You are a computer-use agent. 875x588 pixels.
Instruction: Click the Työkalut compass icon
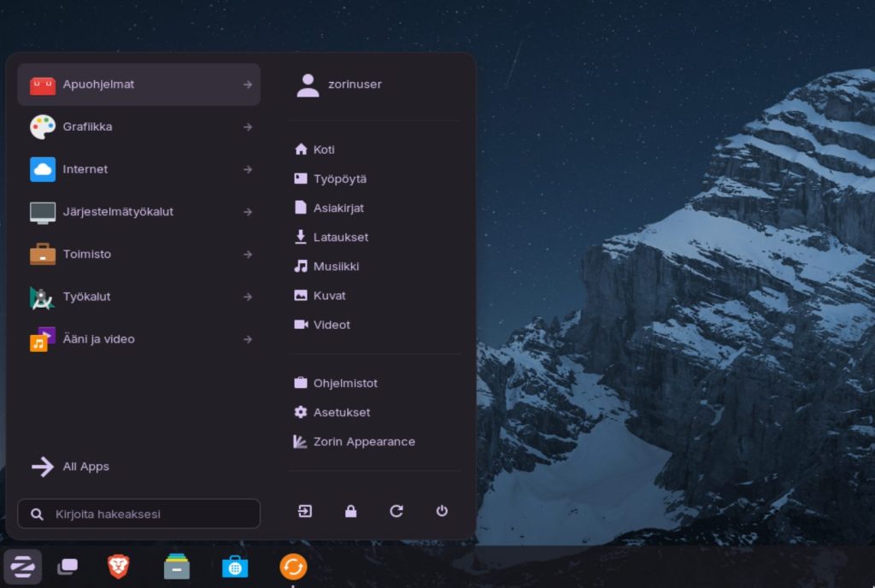coord(42,297)
